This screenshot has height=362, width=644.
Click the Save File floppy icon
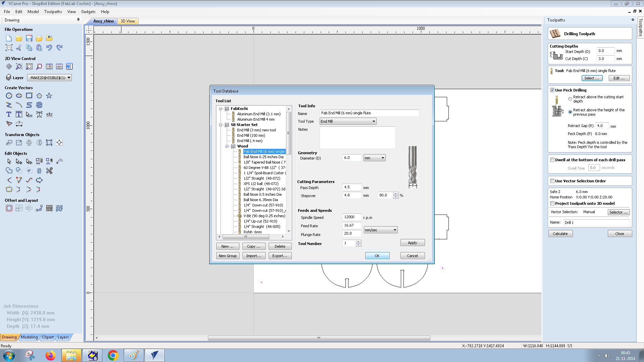(29, 38)
